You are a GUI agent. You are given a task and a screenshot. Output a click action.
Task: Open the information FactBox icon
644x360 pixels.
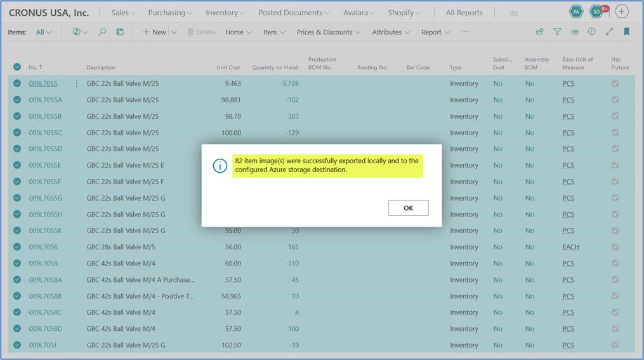pos(591,31)
